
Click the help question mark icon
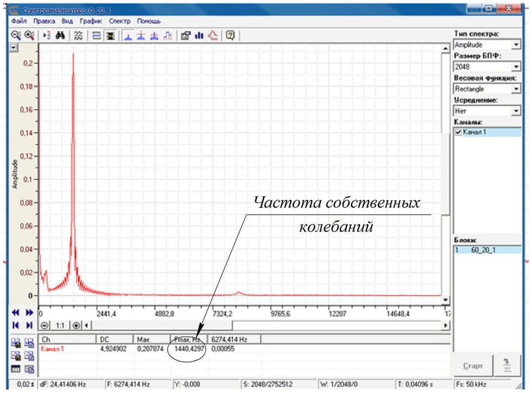[x=230, y=35]
